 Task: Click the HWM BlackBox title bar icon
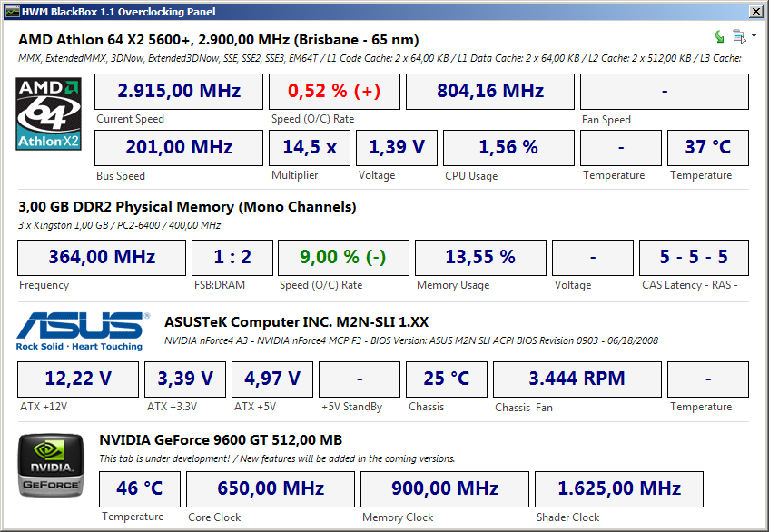tap(13, 11)
